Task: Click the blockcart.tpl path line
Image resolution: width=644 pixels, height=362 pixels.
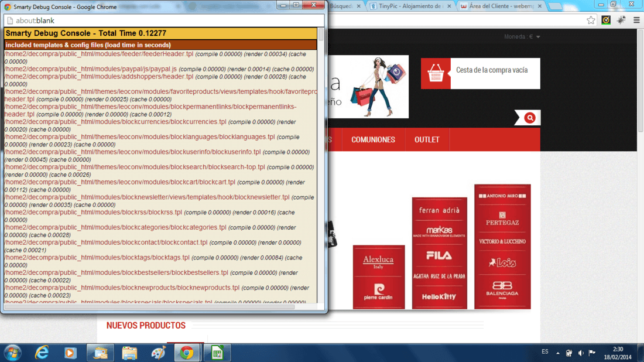Action: 120,182
